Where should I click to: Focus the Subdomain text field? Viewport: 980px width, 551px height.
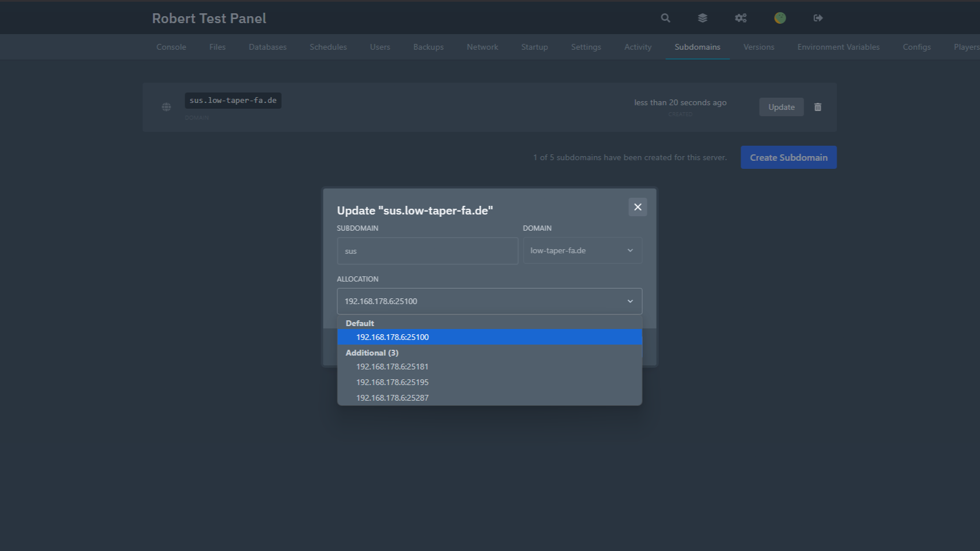click(x=428, y=251)
